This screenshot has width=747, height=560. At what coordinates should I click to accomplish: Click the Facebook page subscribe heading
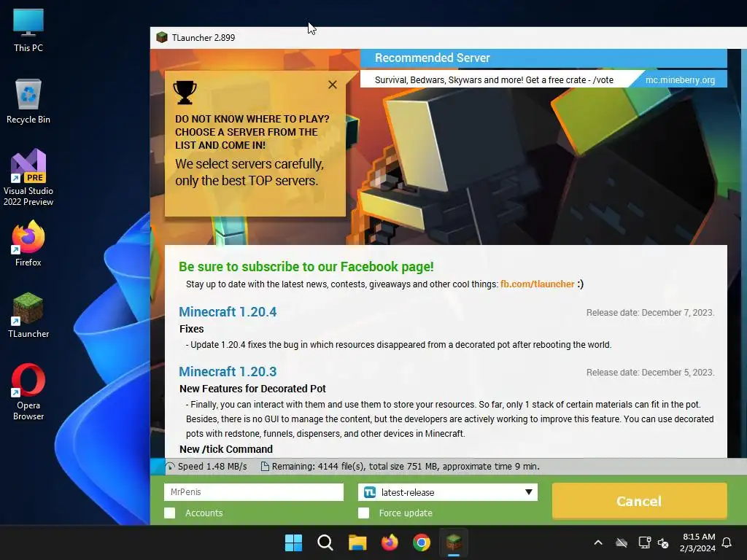(306, 267)
